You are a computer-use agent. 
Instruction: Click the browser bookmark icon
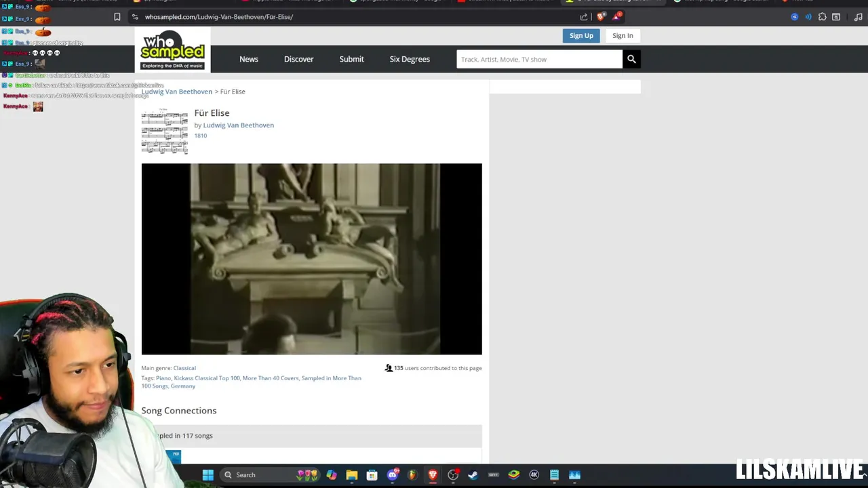click(x=117, y=17)
